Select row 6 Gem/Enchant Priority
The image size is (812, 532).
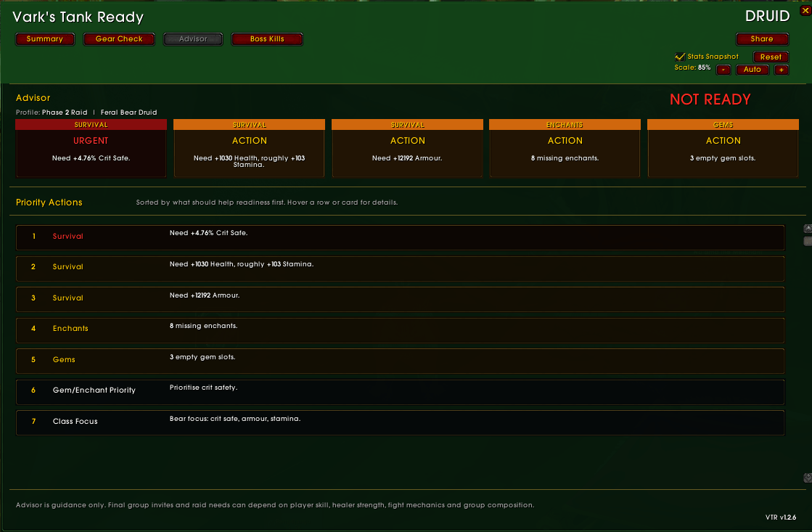click(x=401, y=392)
